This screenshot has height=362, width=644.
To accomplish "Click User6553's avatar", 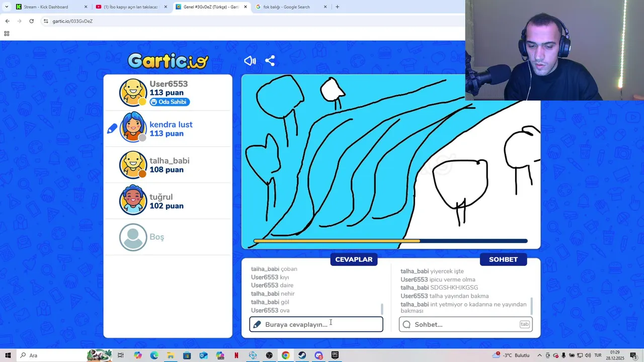I will 133,93.
